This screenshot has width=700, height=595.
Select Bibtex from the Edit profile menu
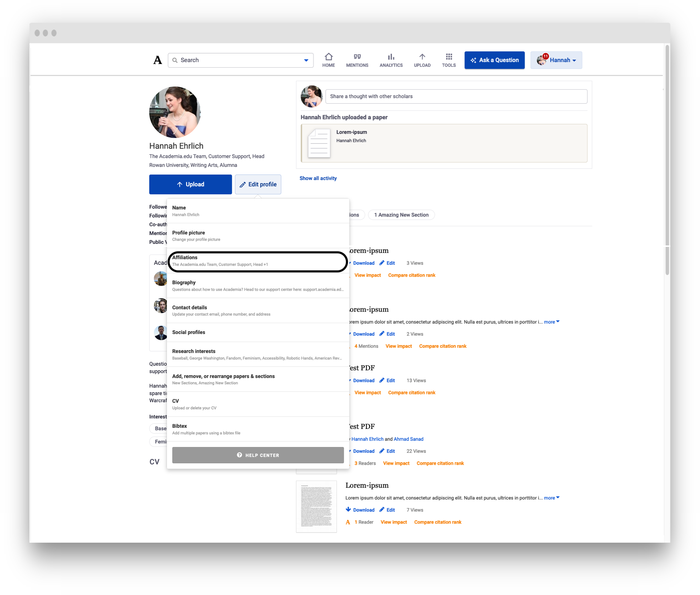pyautogui.click(x=257, y=429)
